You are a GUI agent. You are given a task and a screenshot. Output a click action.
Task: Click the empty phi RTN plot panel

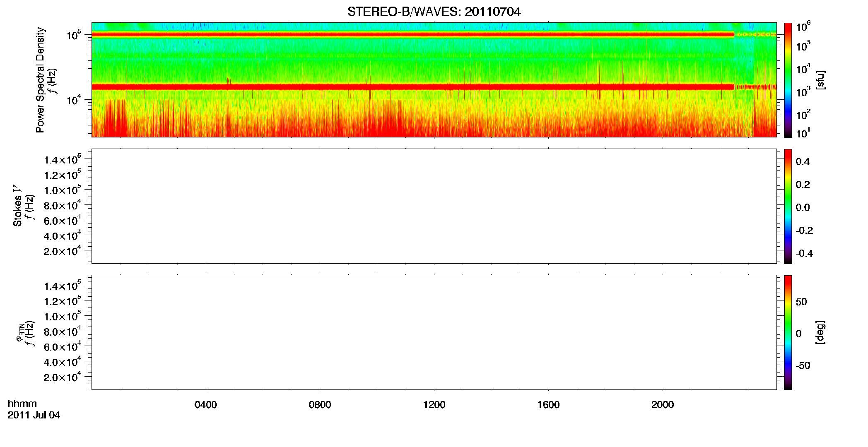click(434, 332)
